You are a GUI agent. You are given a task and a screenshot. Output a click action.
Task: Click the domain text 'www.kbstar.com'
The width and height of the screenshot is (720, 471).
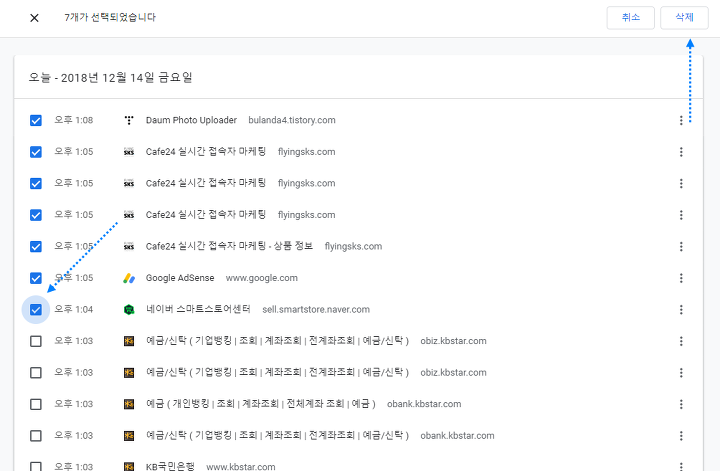241,467
